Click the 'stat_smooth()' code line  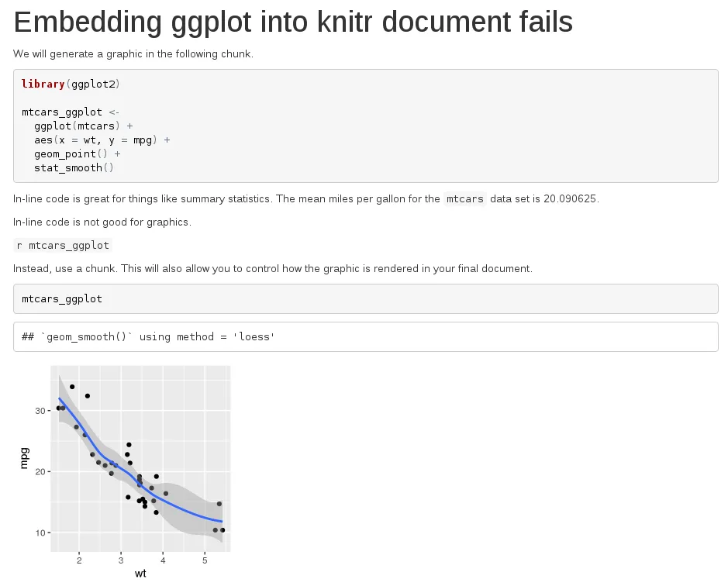pyautogui.click(x=74, y=167)
